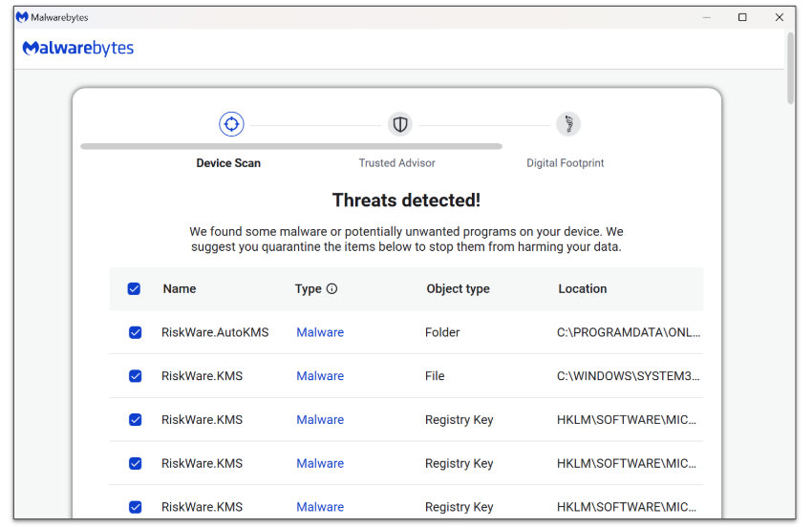Image resolution: width=812 pixels, height=527 pixels.
Task: Click the Malwarebytes logo in the header
Action: [x=78, y=48]
